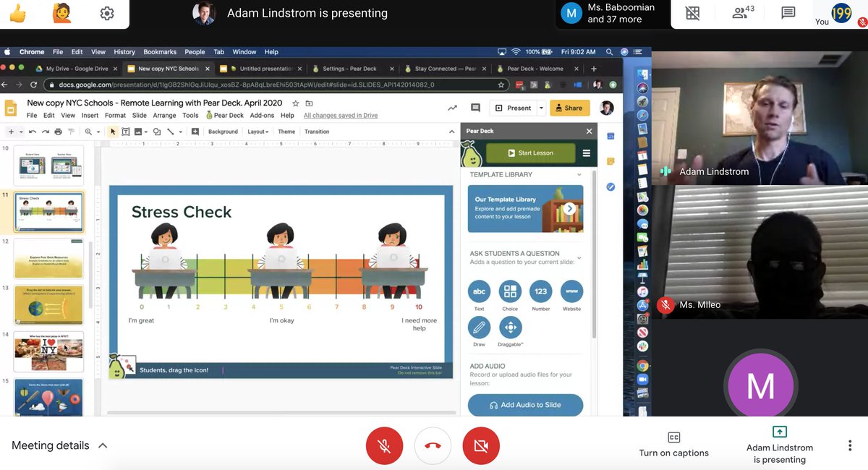
Task: Open the line tool dropdown arrow
Action: tap(180, 132)
